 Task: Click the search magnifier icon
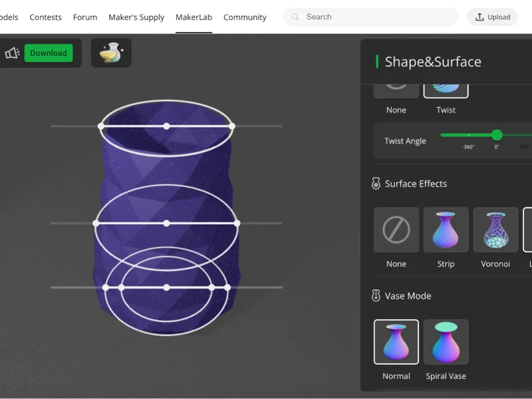(295, 17)
